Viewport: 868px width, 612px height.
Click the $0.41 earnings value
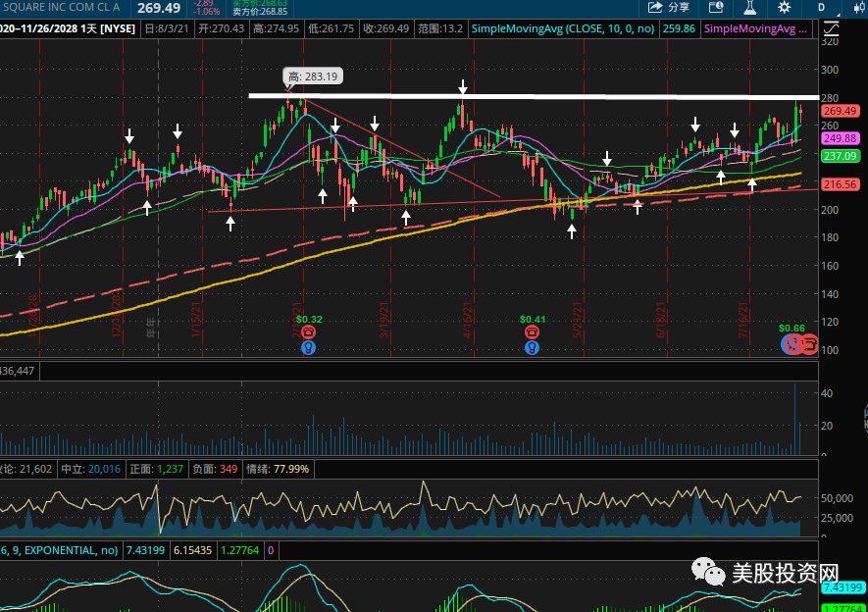(533, 320)
